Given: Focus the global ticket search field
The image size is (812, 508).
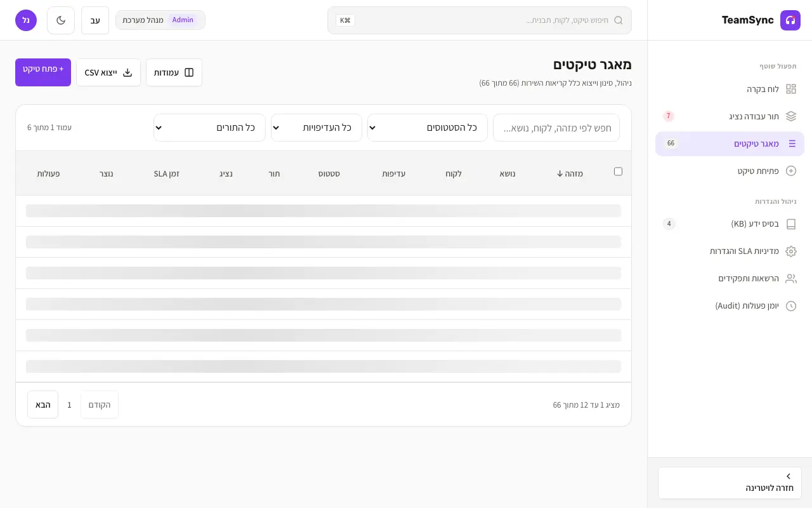Looking at the screenshot, I should 480,20.
